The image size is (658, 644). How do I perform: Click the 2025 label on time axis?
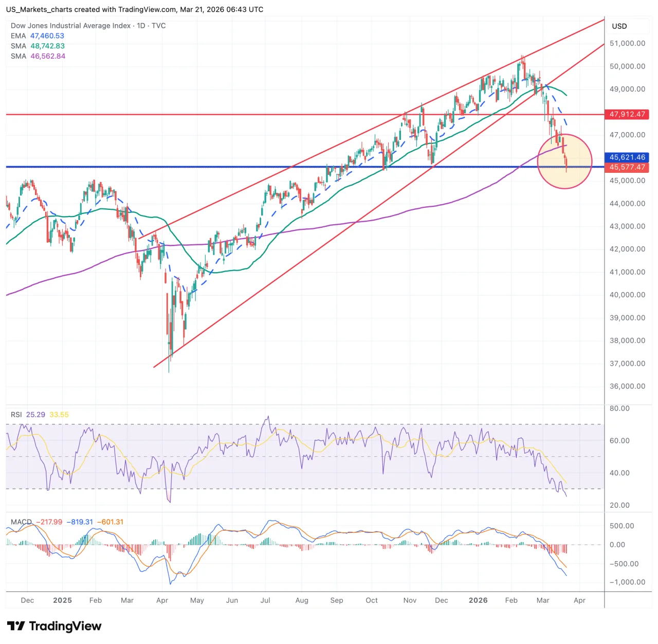click(x=62, y=600)
